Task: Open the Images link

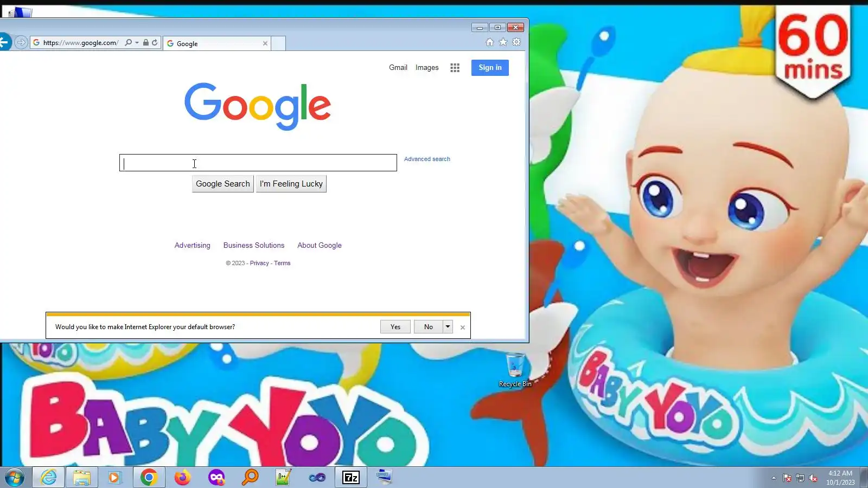Action: click(427, 67)
